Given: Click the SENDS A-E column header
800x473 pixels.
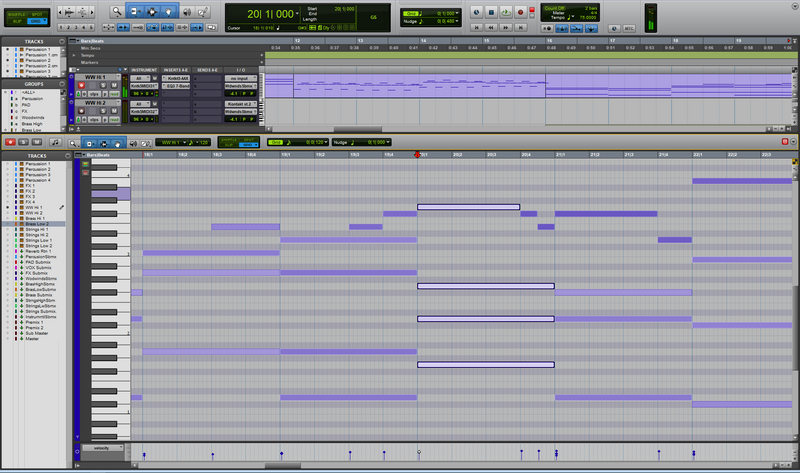Looking at the screenshot, I should click(207, 70).
